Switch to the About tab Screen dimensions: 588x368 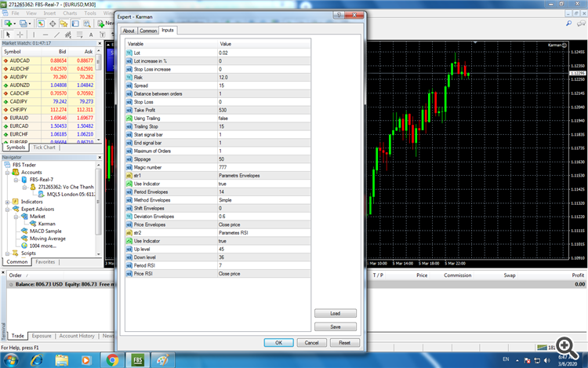pos(129,31)
